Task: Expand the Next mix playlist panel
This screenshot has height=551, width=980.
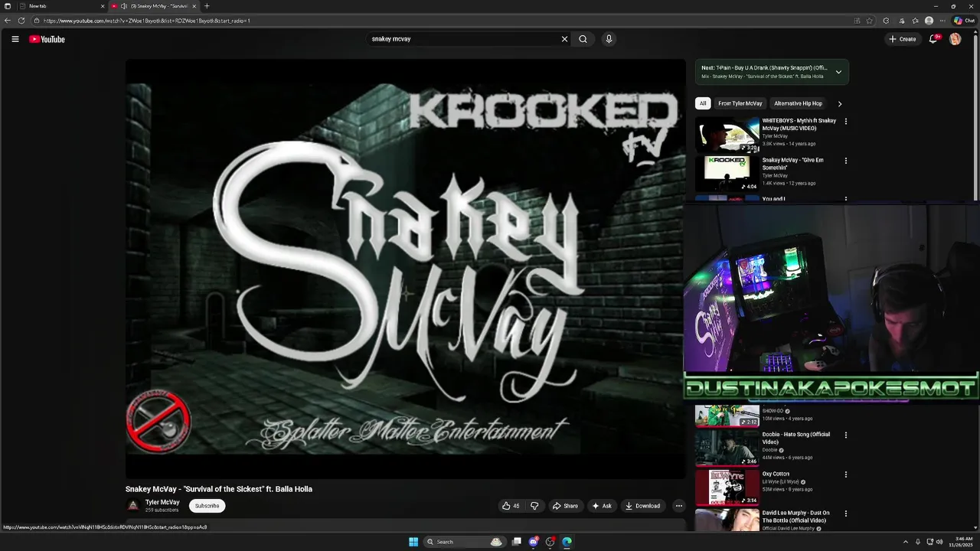Action: click(838, 72)
